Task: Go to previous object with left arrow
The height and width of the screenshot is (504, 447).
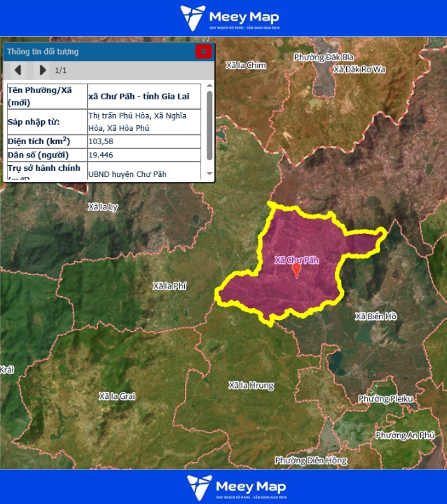Action: click(18, 70)
